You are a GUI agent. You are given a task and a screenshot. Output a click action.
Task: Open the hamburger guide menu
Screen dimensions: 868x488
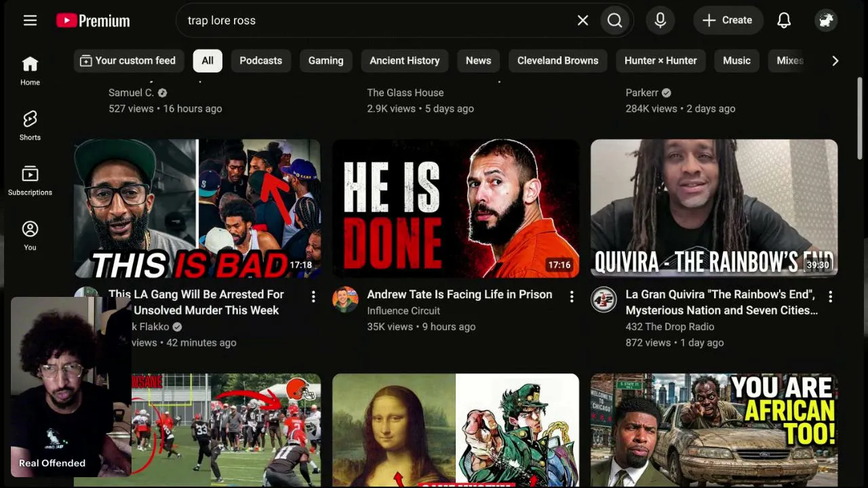click(x=30, y=20)
